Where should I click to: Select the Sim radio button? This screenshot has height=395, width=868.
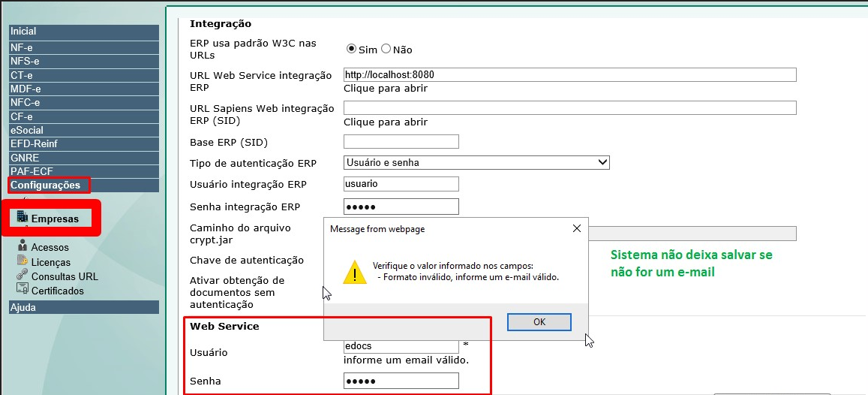coord(351,49)
